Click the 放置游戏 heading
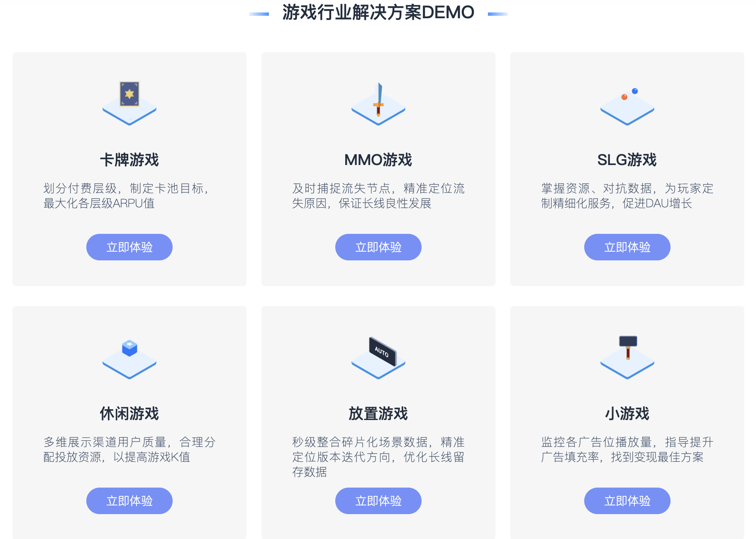756x539 pixels. tap(378, 413)
